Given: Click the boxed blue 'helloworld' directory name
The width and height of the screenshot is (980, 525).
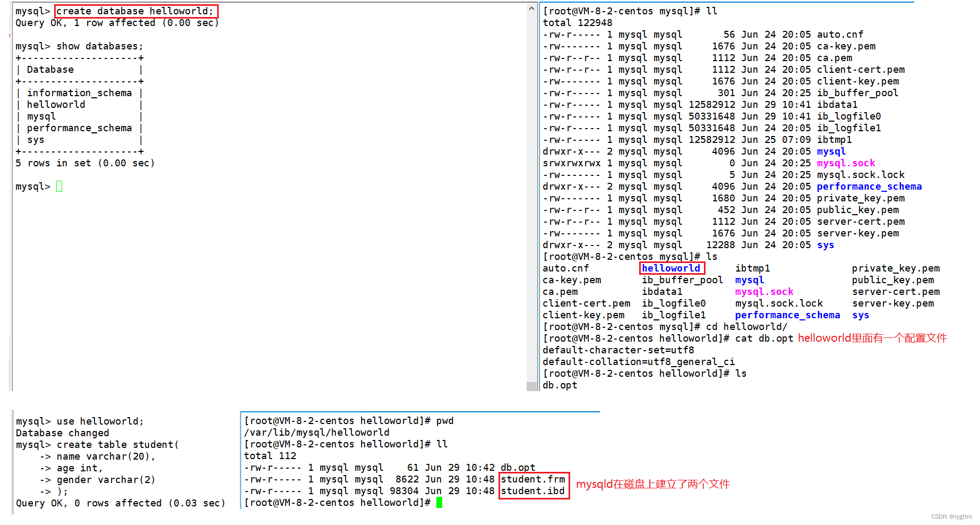Looking at the screenshot, I should click(671, 268).
